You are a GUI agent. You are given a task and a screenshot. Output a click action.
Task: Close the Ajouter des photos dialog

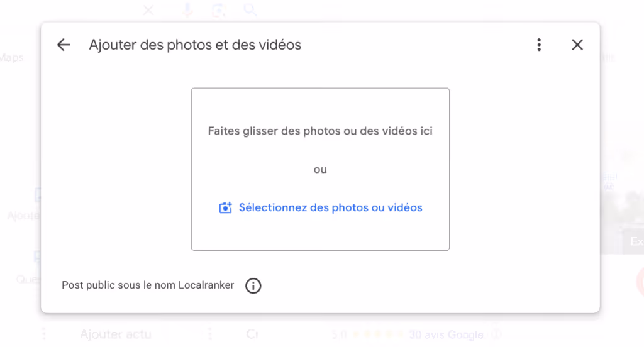[577, 45]
